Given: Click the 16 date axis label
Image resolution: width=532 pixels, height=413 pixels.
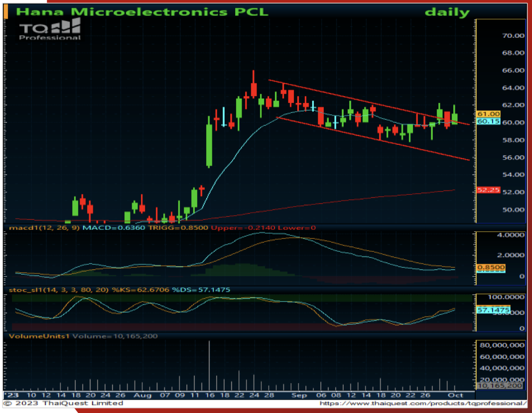Looking at the screenshot, I should (x=210, y=395).
